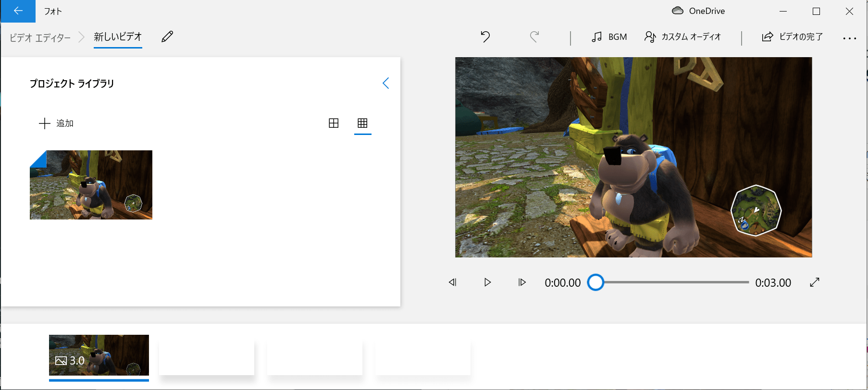Collapse the プロジェクト ライブラリ panel
The width and height of the screenshot is (868, 390).
click(x=385, y=83)
